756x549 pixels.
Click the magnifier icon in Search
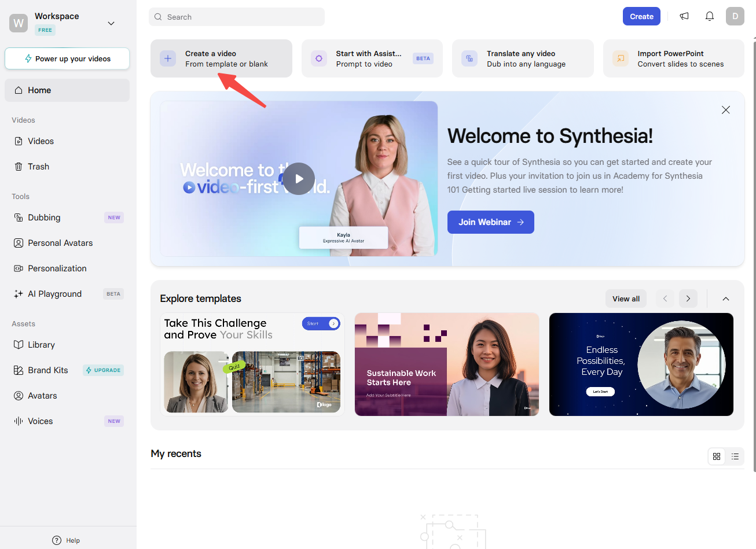click(158, 17)
